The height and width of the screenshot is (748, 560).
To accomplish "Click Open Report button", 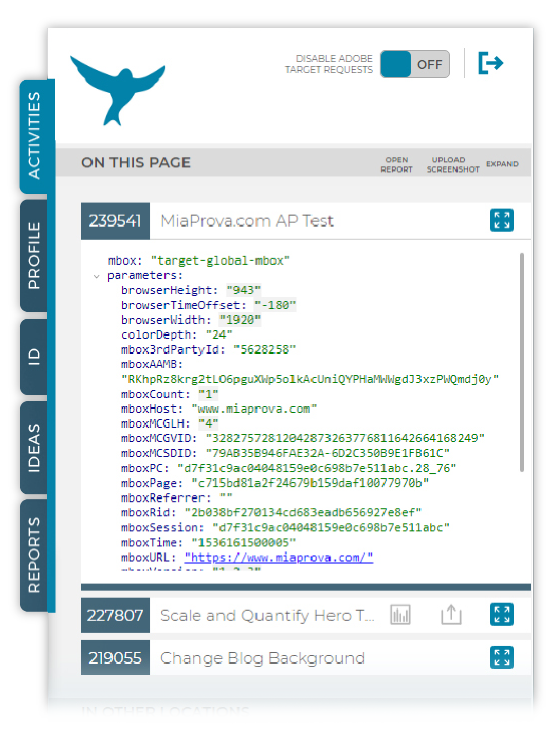I will [x=396, y=165].
